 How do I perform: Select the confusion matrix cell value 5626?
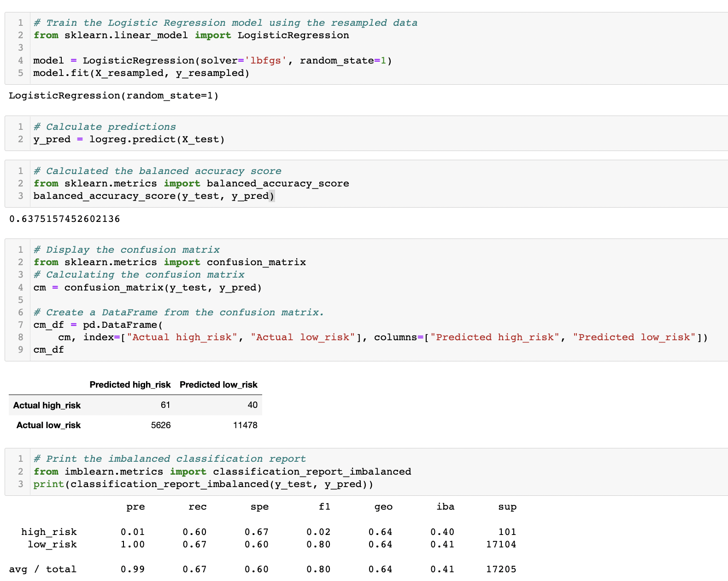click(x=161, y=425)
